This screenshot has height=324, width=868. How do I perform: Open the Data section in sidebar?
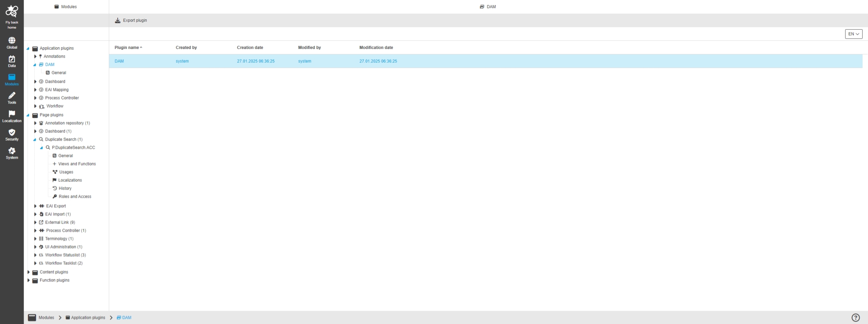12,61
